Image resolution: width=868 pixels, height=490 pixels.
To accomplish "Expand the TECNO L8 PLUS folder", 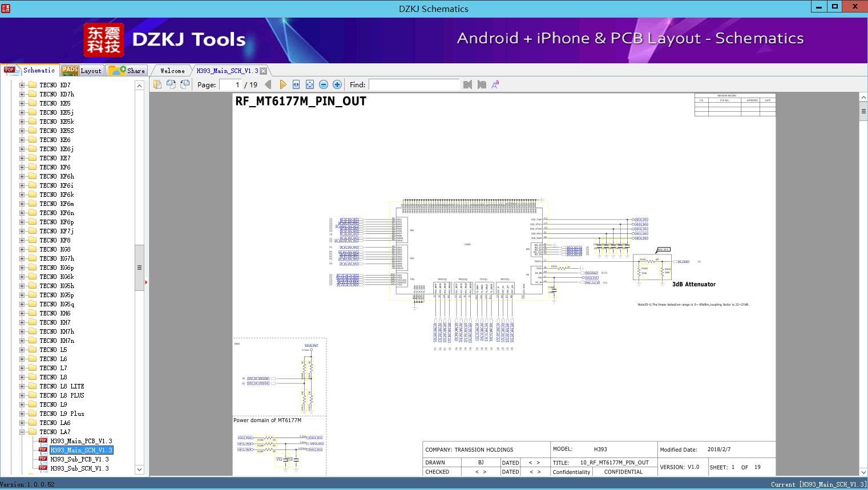I will click(x=22, y=395).
